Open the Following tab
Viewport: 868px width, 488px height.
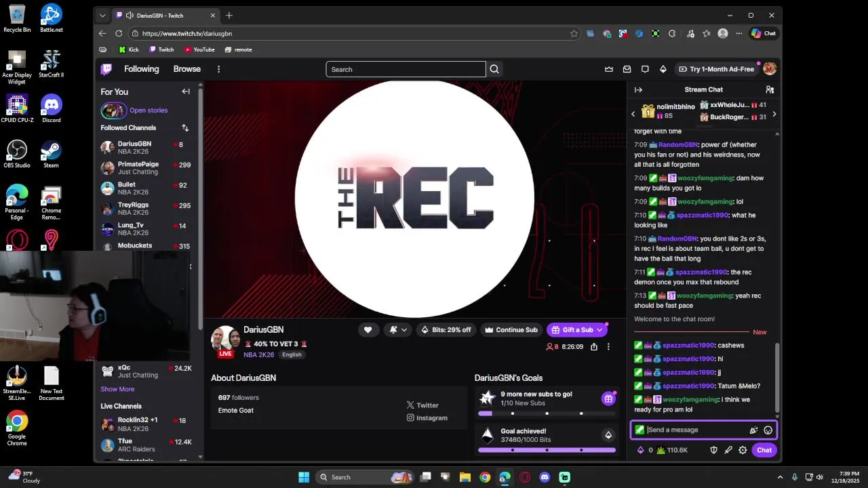[141, 69]
